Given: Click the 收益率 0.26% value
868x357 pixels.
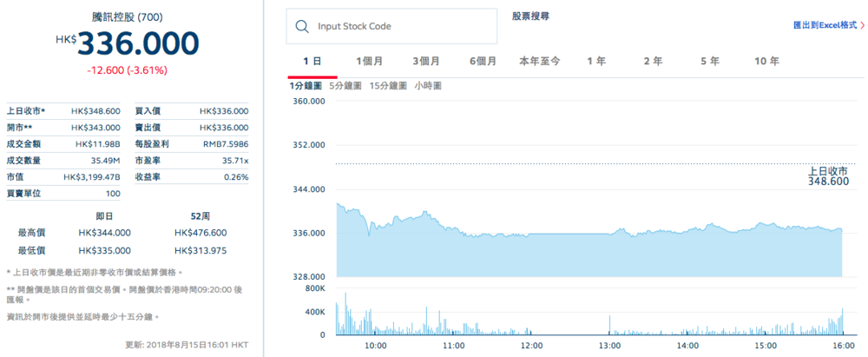Looking at the screenshot, I should [238, 177].
